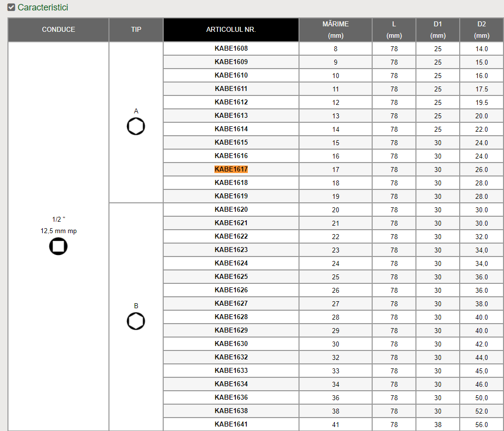The image size is (504, 431).
Task: Click the CONDUCE column header
Action: [x=59, y=30]
